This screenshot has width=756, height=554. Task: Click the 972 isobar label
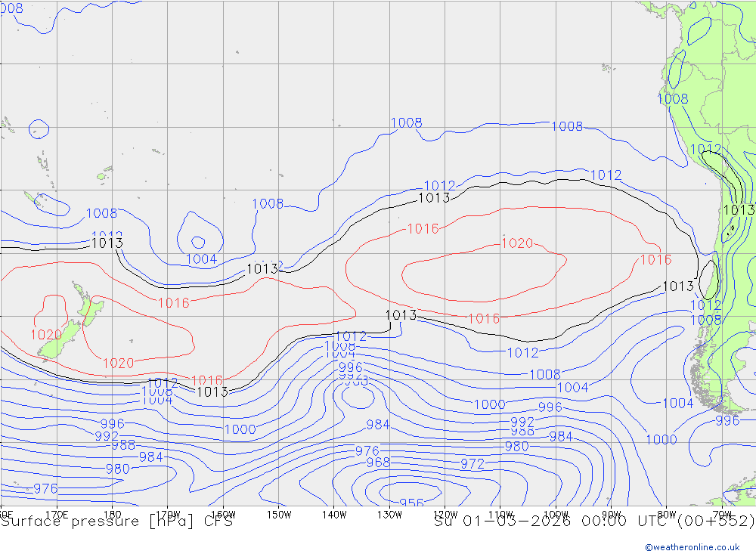472,464
